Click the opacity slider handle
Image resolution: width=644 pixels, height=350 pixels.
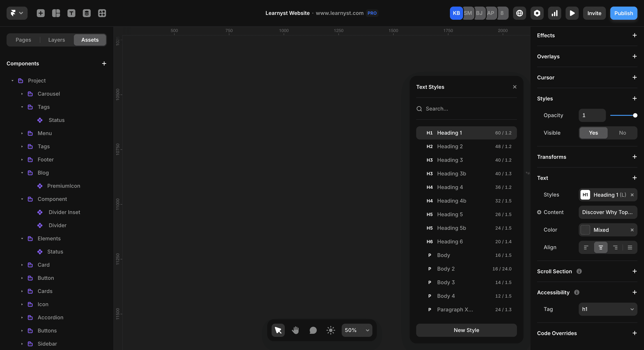click(635, 115)
